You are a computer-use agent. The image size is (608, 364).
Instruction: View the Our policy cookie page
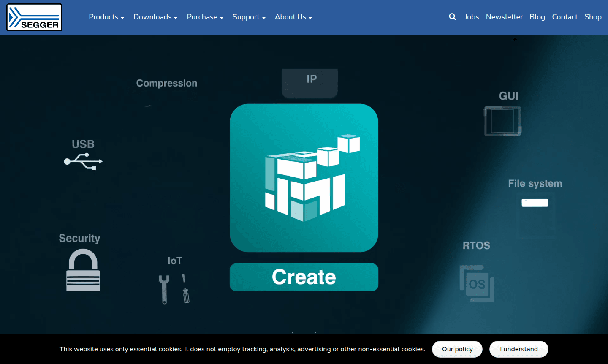point(457,349)
